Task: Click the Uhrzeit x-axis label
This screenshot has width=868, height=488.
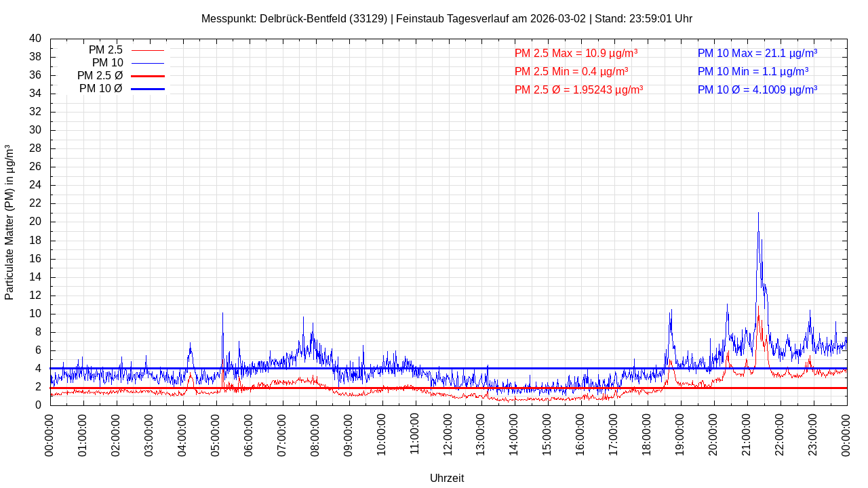Action: tap(447, 478)
